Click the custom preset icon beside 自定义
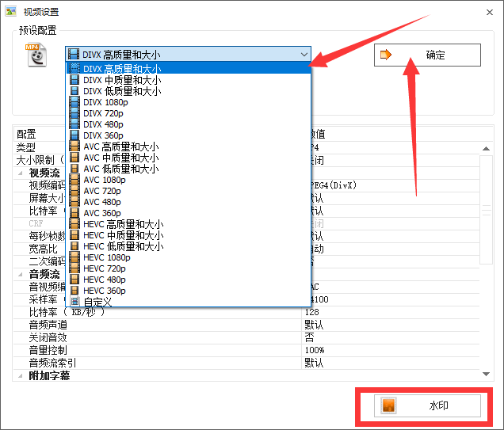This screenshot has height=430, width=504. 74,301
